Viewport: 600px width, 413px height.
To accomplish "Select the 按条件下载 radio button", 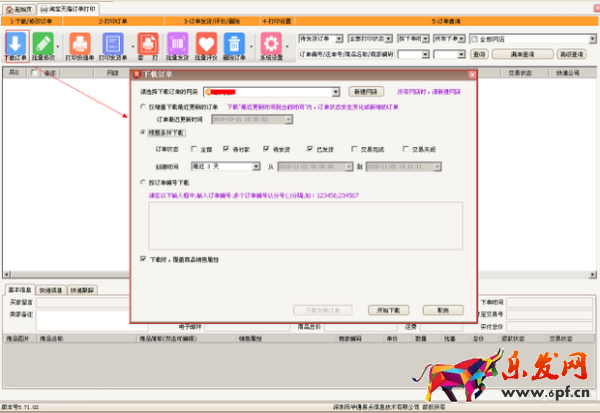I will click(x=144, y=131).
